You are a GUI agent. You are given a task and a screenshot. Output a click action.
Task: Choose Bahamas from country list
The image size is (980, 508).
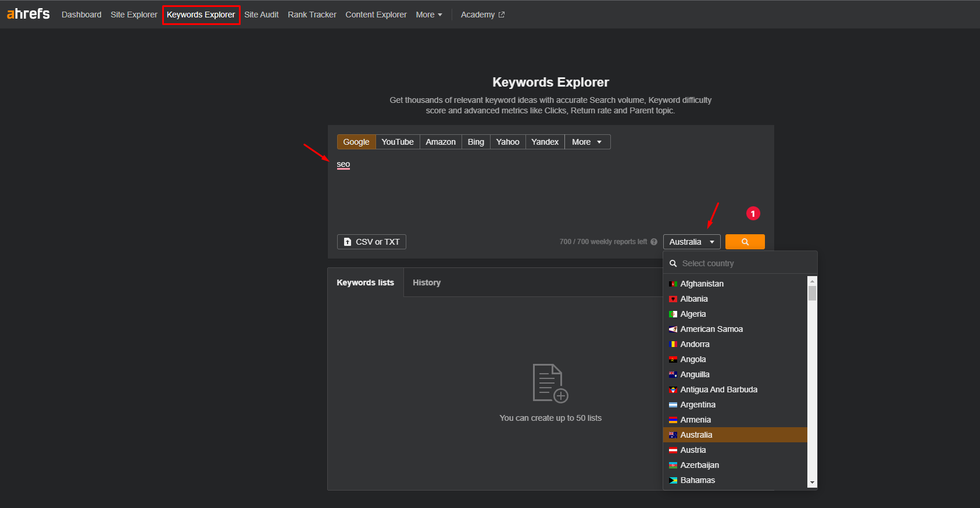tap(735, 480)
